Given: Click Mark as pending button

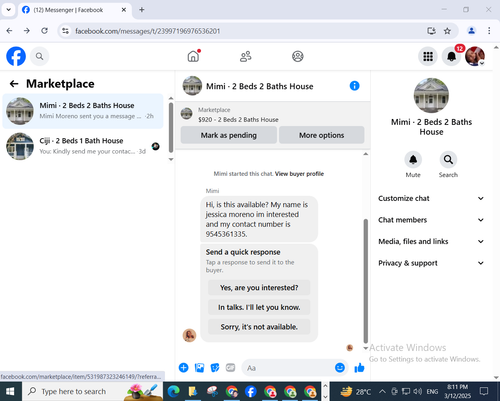Looking at the screenshot, I should (x=229, y=135).
